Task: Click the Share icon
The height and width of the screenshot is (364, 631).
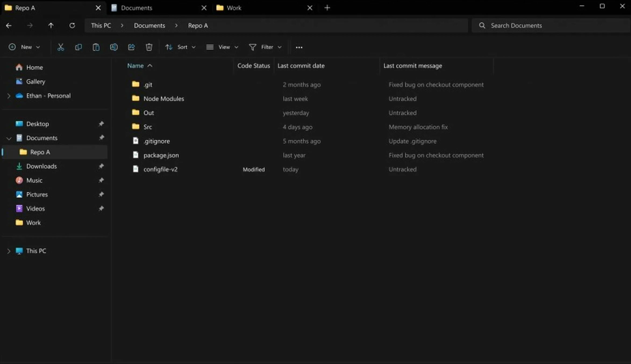Action: click(131, 47)
